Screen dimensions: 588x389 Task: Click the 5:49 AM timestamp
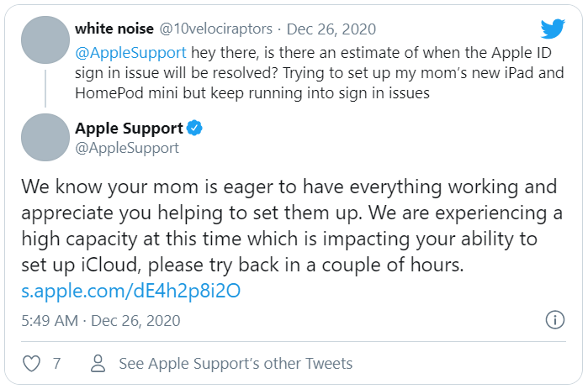point(47,321)
